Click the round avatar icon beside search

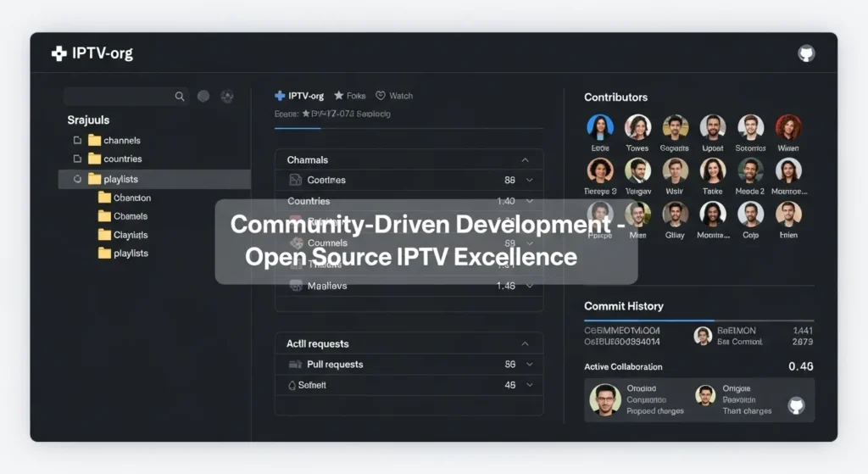227,97
